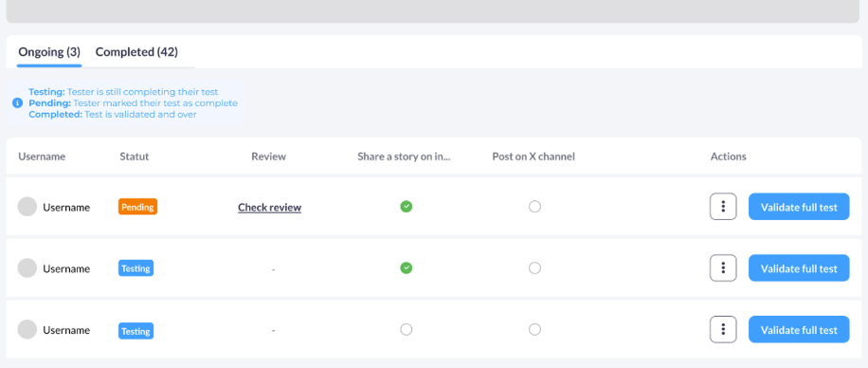Validate full test for the Pending tester

(x=799, y=207)
